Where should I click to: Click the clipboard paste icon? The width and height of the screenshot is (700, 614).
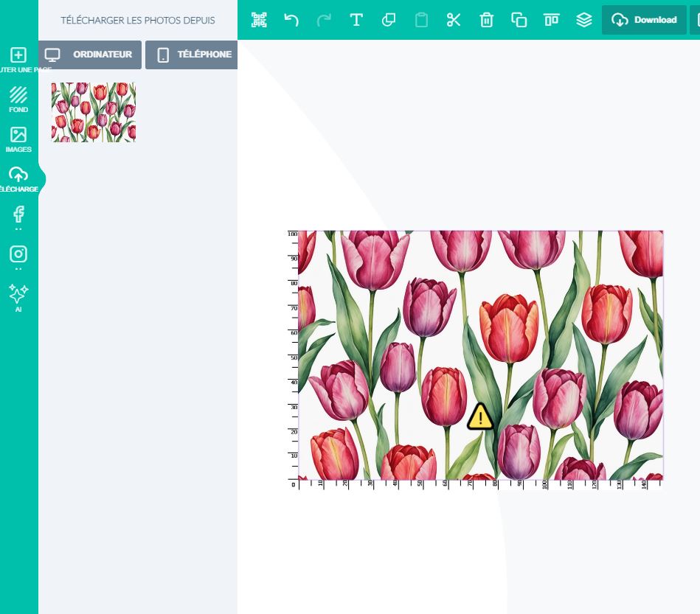pyautogui.click(x=421, y=20)
